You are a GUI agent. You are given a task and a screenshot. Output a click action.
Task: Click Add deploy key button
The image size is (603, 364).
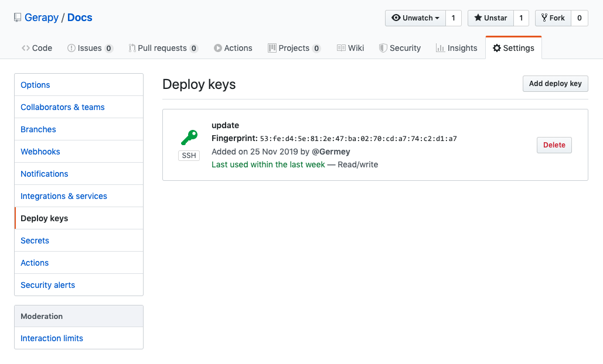[556, 84]
